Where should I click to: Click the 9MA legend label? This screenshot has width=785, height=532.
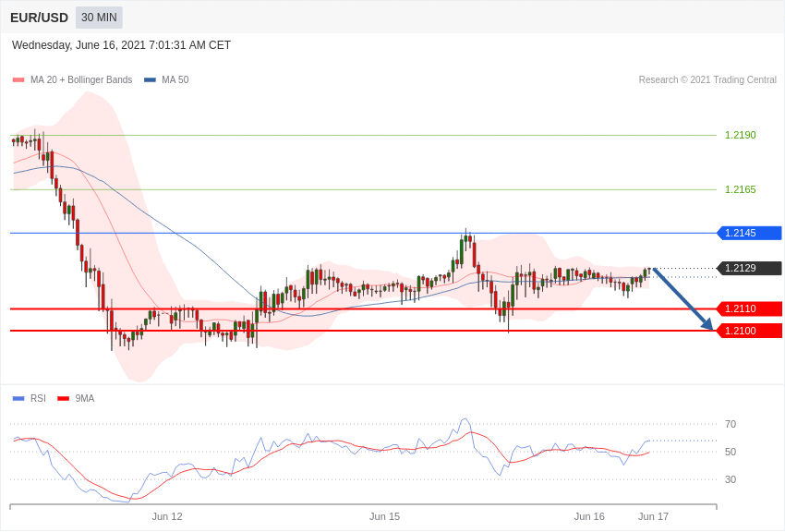pos(85,398)
